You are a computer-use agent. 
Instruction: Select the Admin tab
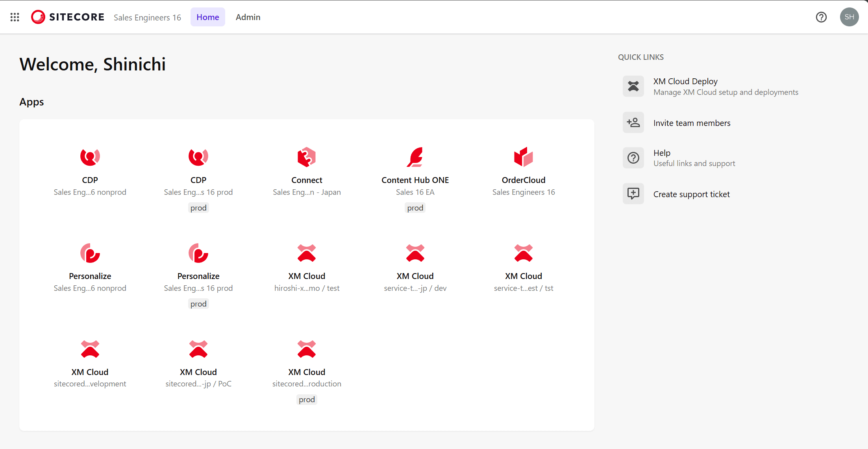(248, 17)
